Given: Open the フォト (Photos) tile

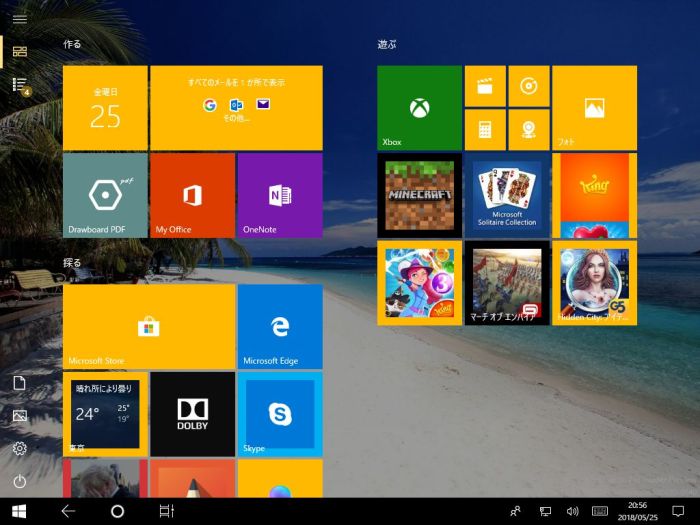Looking at the screenshot, I should (594, 108).
